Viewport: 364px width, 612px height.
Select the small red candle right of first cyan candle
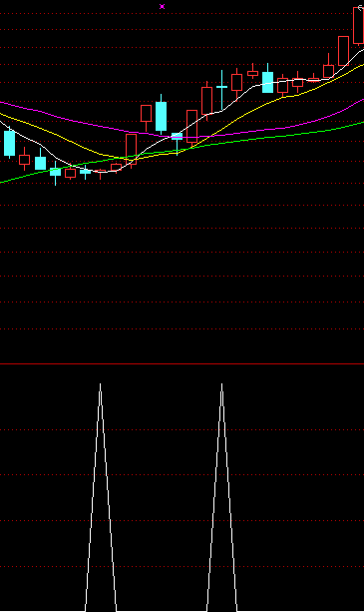click(x=24, y=160)
